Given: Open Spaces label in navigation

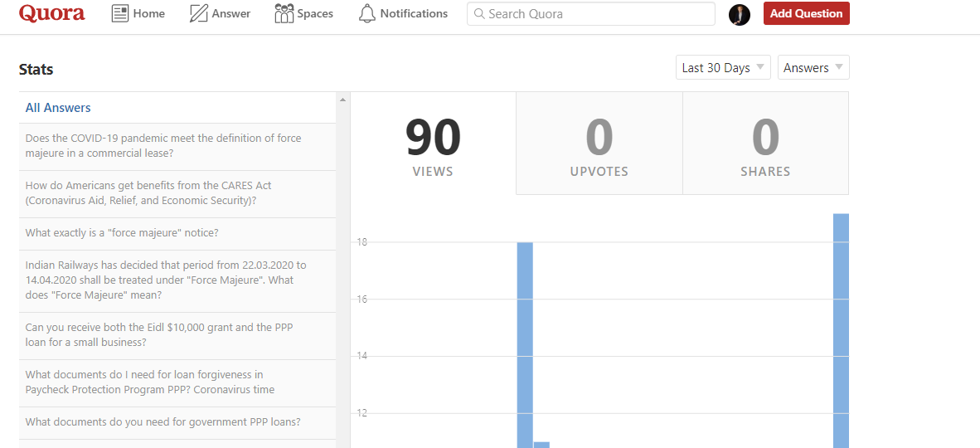Looking at the screenshot, I should tap(315, 13).
